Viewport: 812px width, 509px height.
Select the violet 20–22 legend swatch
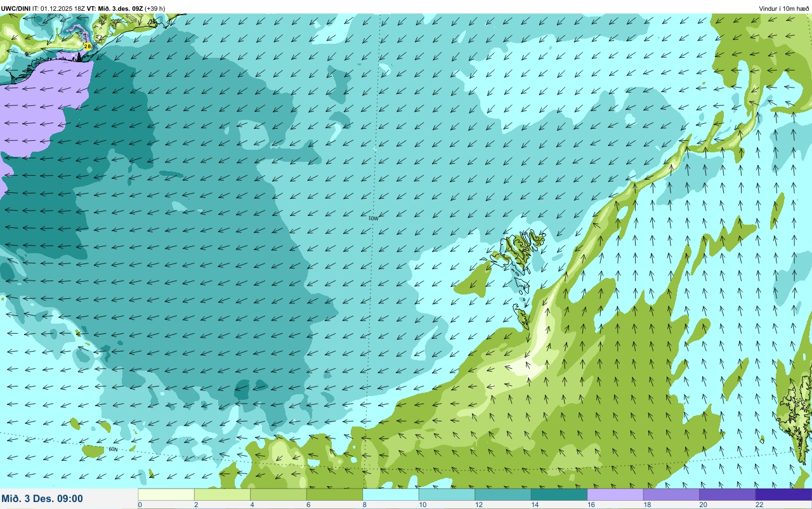pos(728,494)
